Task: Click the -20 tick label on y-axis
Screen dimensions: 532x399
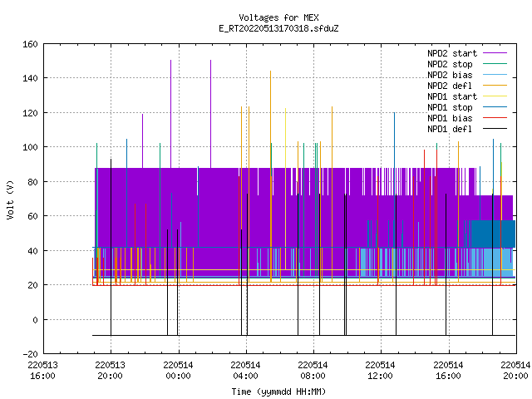Action: 30,354
